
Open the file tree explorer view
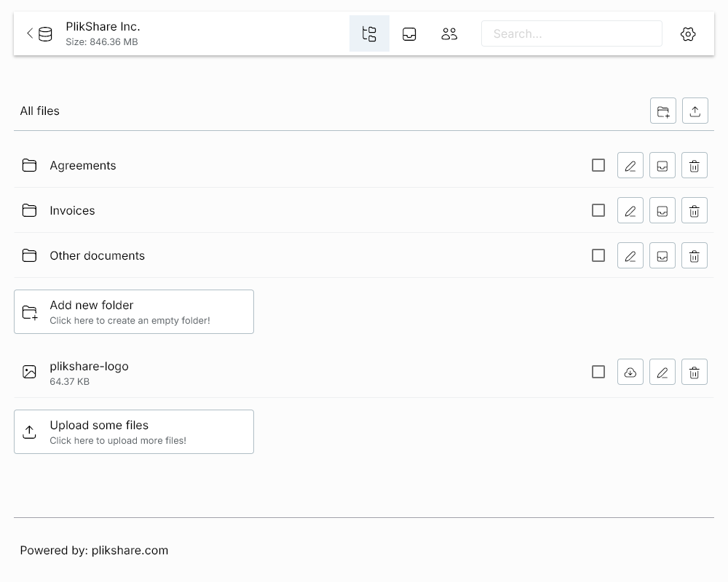(369, 34)
